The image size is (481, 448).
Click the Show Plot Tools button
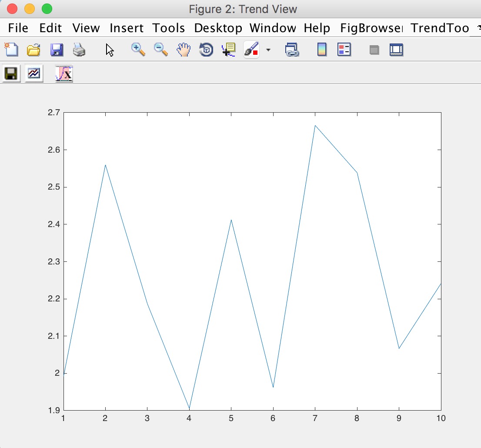point(396,50)
